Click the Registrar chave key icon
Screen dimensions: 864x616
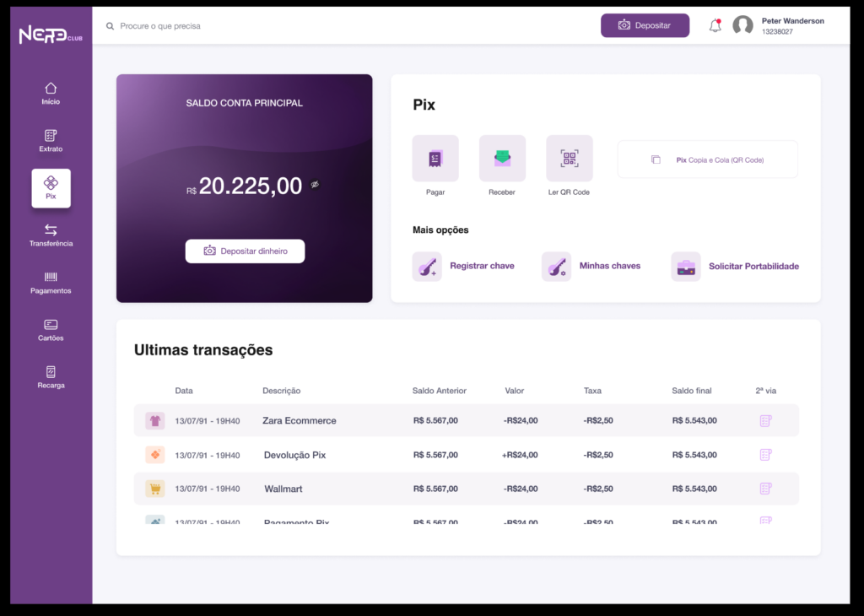tap(427, 267)
